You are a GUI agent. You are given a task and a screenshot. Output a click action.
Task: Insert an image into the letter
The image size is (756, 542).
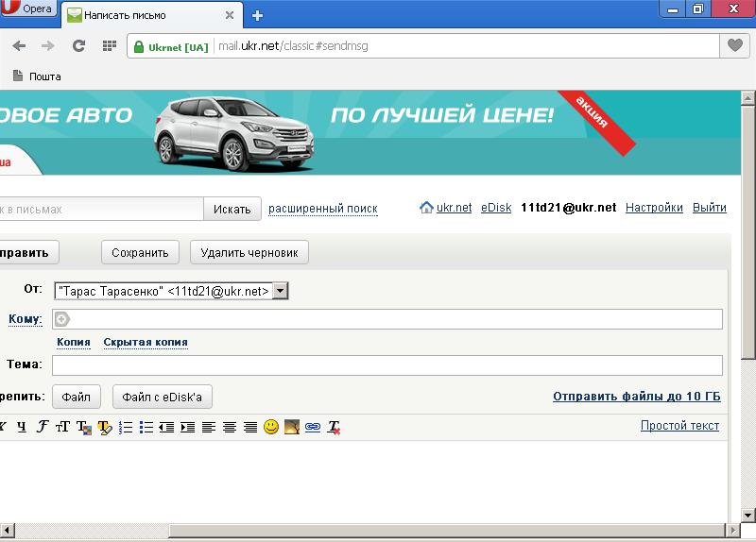coord(292,427)
